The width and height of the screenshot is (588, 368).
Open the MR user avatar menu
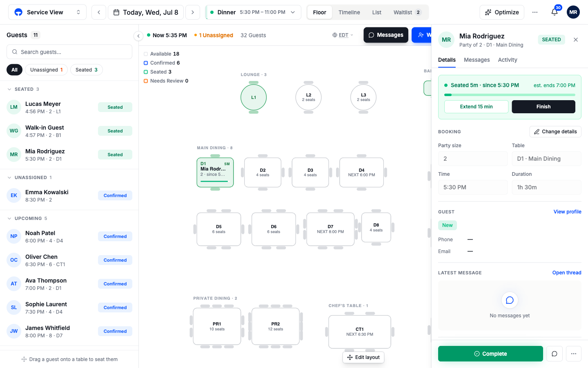tap(573, 12)
